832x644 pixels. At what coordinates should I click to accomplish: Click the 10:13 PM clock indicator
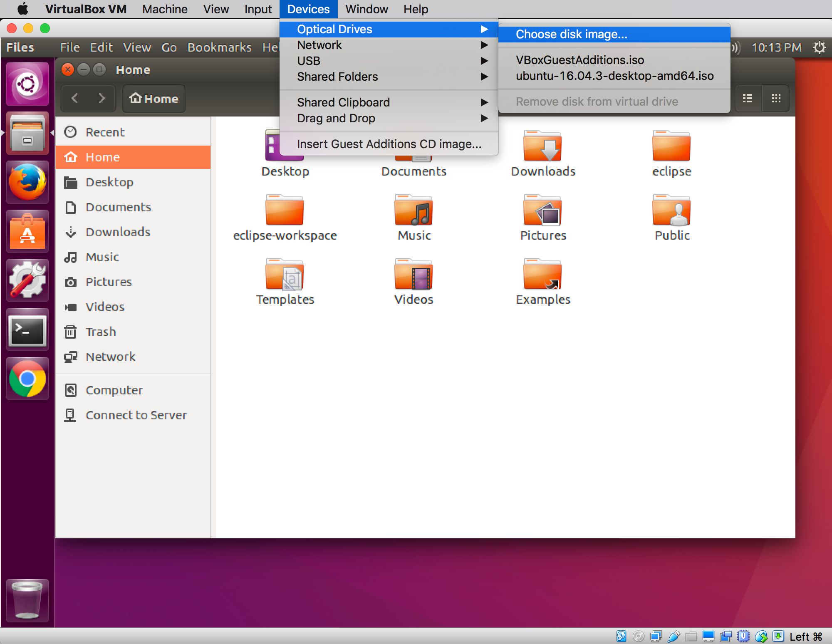tap(777, 47)
